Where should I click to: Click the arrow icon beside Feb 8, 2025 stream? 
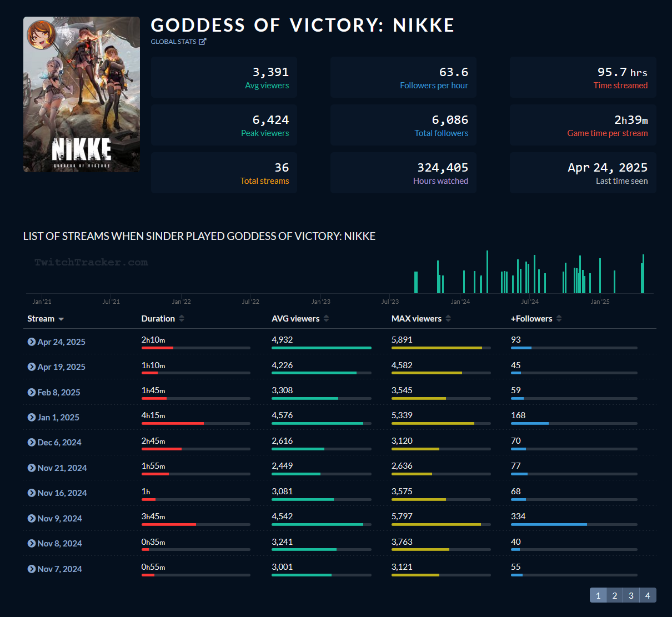click(x=32, y=393)
